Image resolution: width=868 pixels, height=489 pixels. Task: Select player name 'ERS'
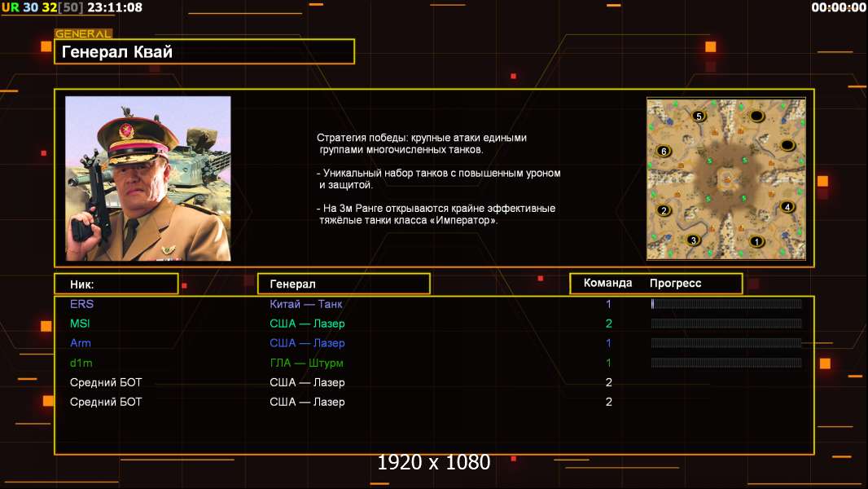pyautogui.click(x=82, y=304)
